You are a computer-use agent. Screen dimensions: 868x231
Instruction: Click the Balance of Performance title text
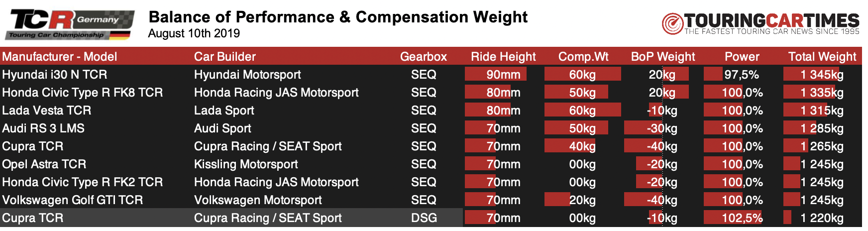(x=338, y=17)
